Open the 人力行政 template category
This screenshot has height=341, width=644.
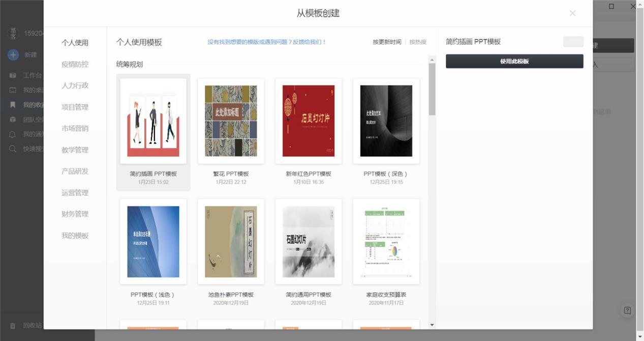(75, 86)
